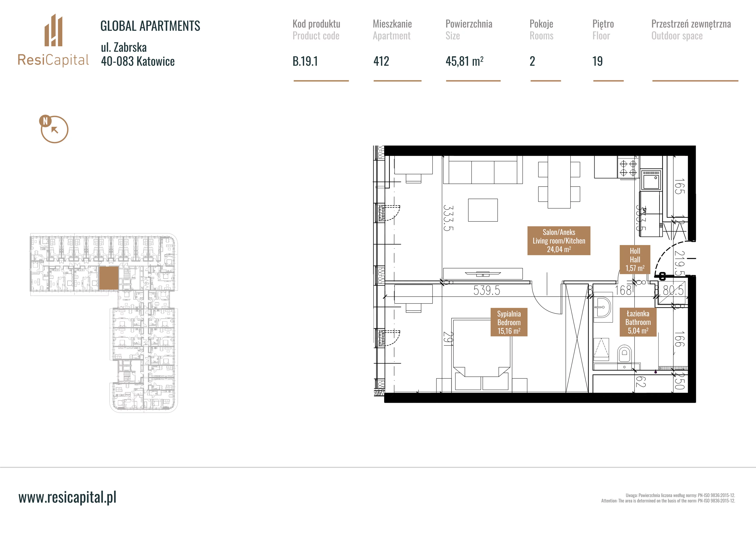Click the 291 dimension in the bedroom

click(448, 339)
